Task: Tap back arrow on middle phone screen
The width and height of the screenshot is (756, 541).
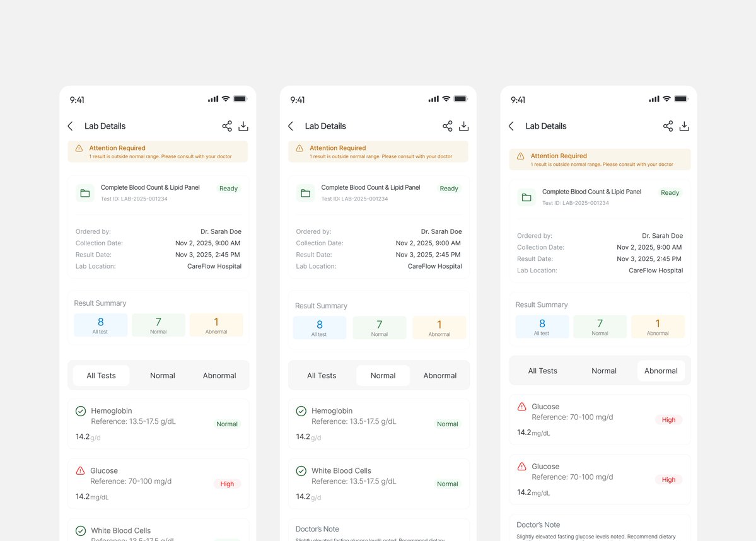Action: [291, 126]
